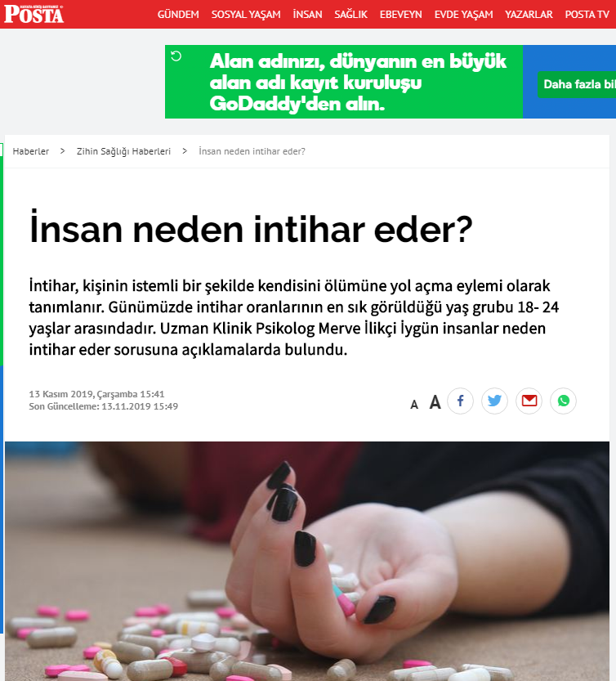Click the Daha fazla bilgi ad button
This screenshot has height=681, width=616.
[x=577, y=84]
